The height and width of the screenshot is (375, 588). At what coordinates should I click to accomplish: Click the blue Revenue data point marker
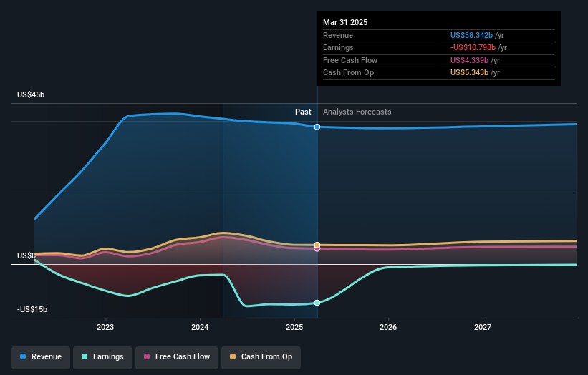coord(317,127)
